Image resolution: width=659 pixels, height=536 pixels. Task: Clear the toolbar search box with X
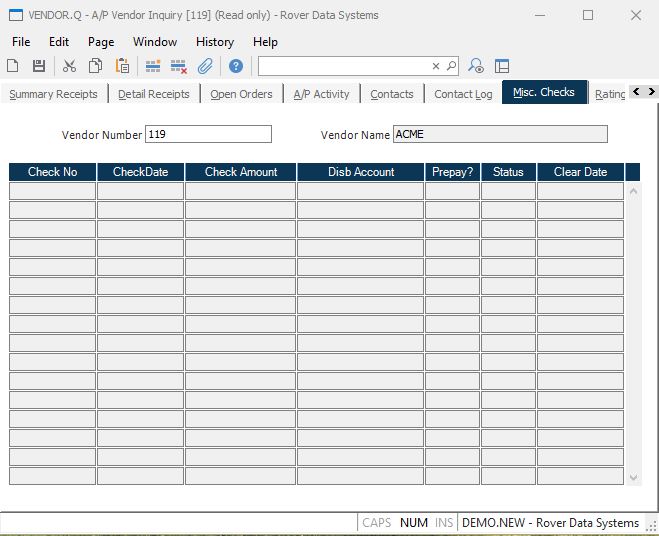pos(436,66)
